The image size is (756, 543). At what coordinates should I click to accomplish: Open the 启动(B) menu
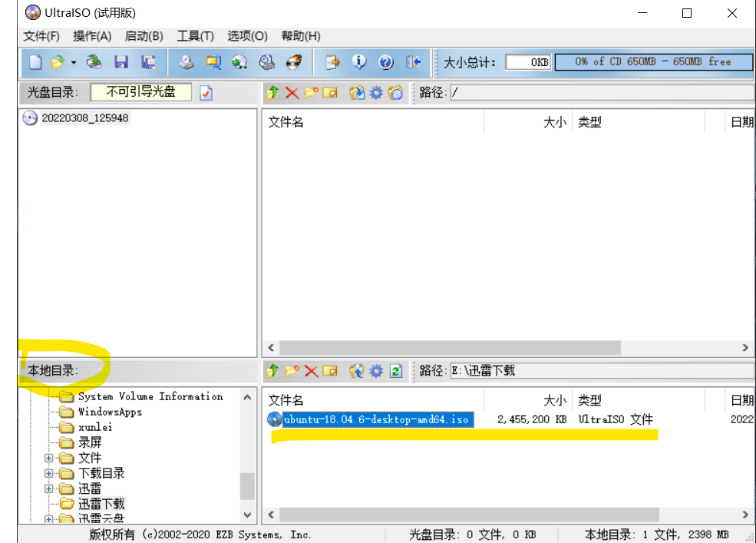[x=144, y=36]
